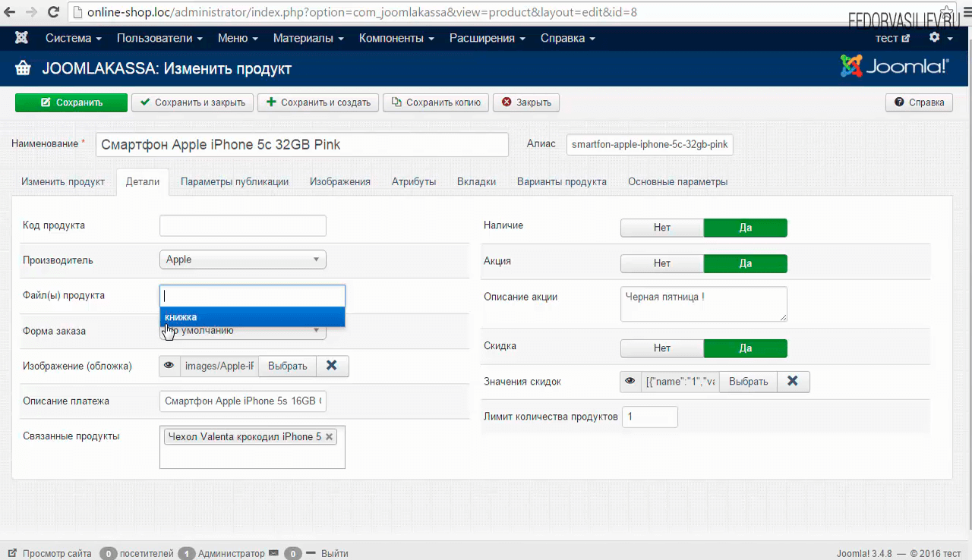
Task: Open the Производитель dropdown showing Apple
Action: tap(243, 260)
